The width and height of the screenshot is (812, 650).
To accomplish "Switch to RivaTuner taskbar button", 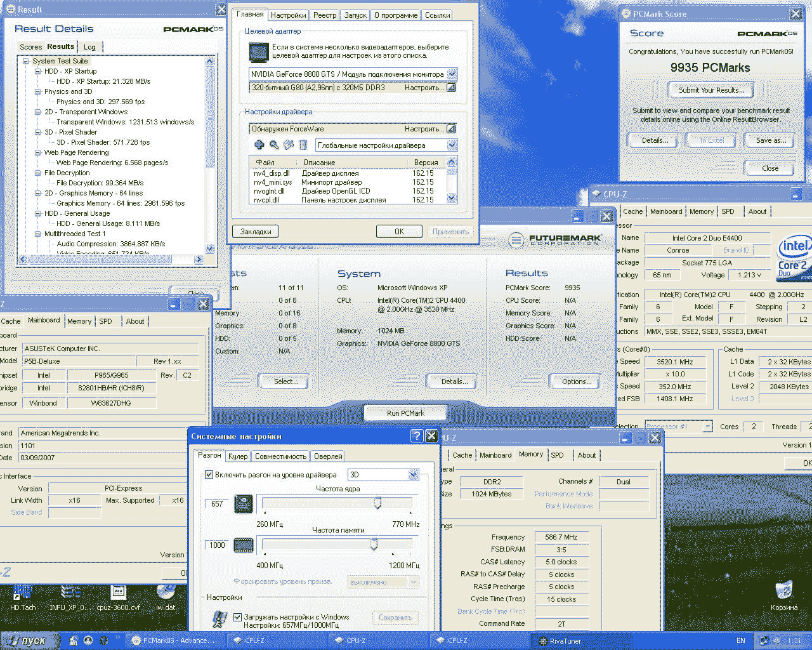I will click(x=582, y=640).
